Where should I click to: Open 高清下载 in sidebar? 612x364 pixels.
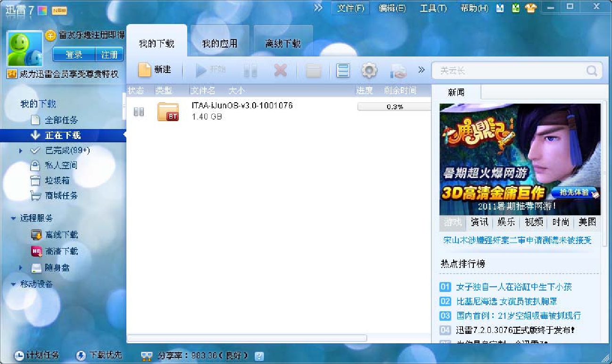tap(61, 251)
